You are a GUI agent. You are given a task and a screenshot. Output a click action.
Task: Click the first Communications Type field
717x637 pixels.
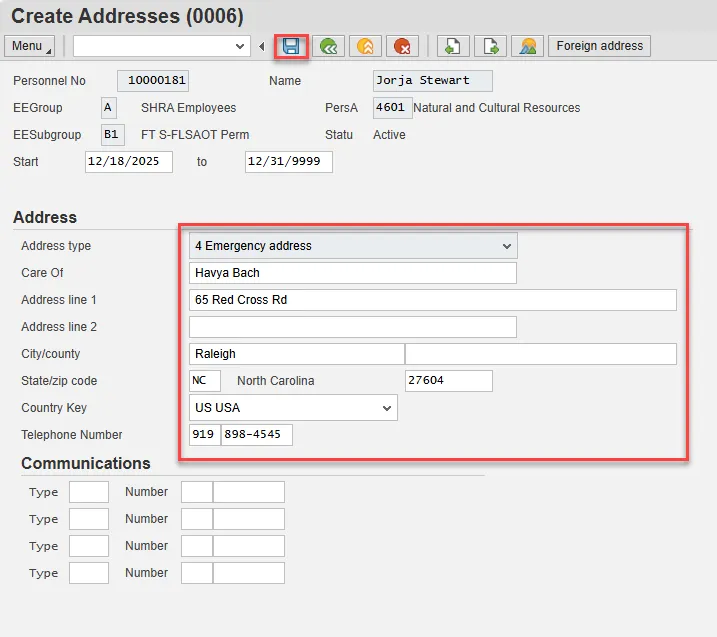pyautogui.click(x=89, y=492)
